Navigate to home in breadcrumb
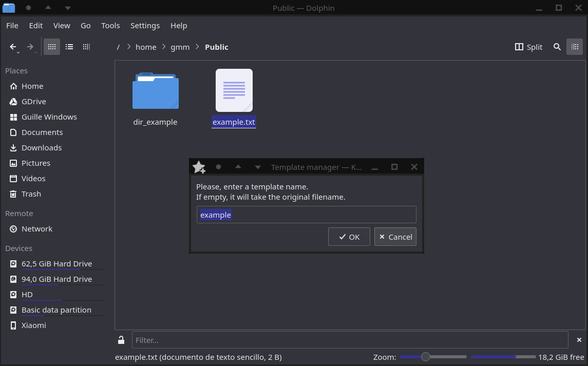The width and height of the screenshot is (588, 366). (146, 47)
